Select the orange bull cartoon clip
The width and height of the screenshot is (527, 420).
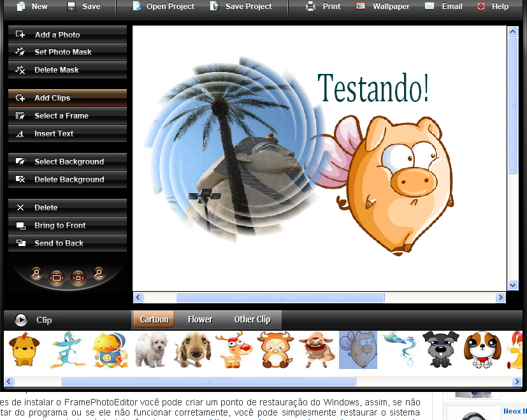click(275, 350)
